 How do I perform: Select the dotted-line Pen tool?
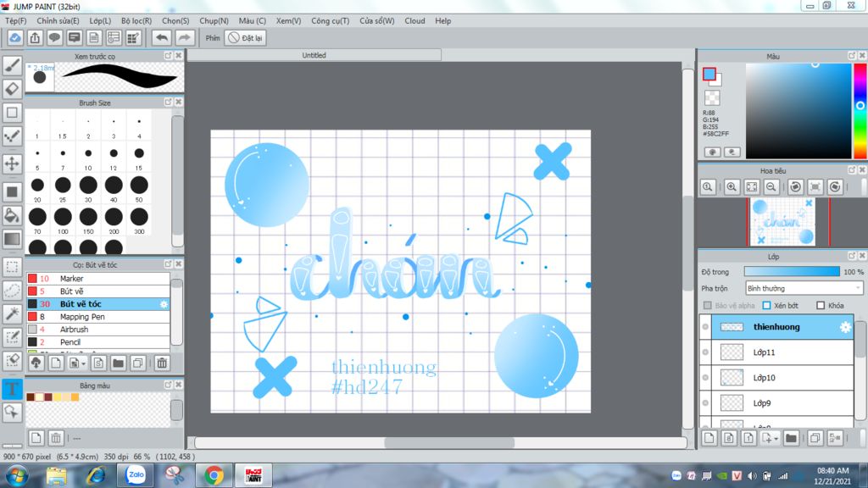pyautogui.click(x=12, y=136)
